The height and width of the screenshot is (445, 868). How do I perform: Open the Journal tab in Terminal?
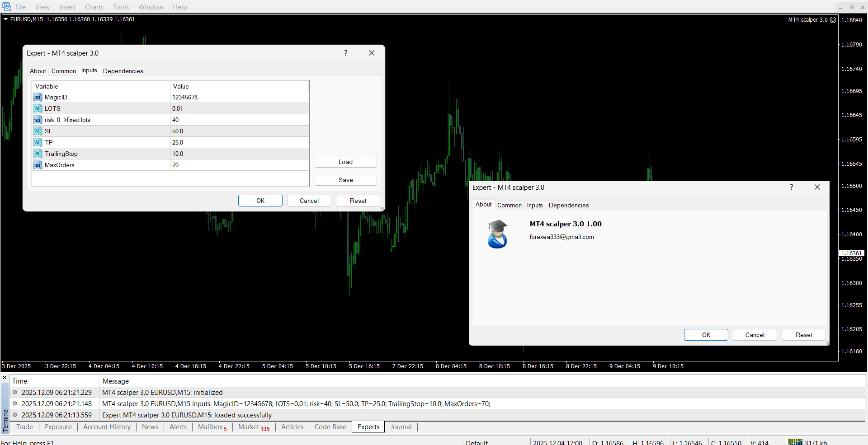coord(401,427)
